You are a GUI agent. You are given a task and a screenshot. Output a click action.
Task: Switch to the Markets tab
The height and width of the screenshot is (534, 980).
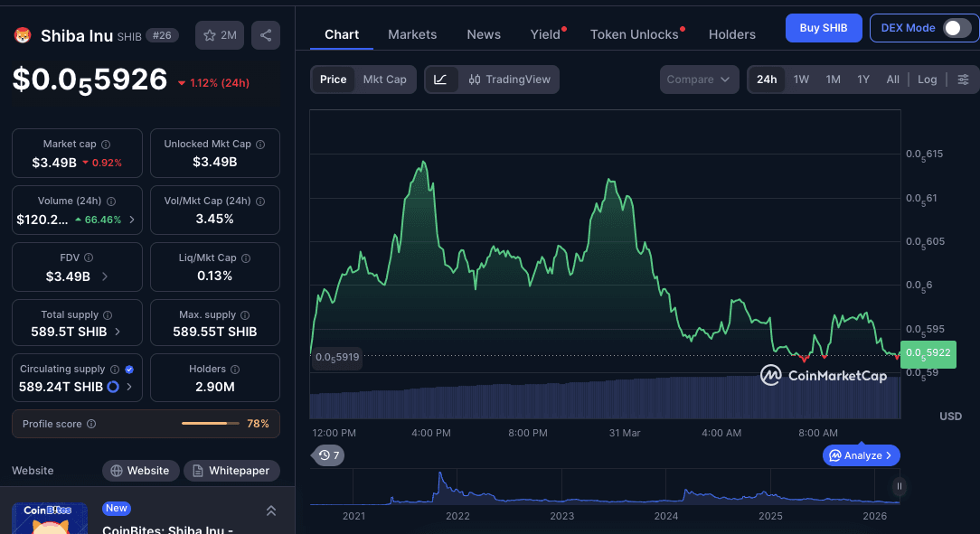pyautogui.click(x=412, y=34)
